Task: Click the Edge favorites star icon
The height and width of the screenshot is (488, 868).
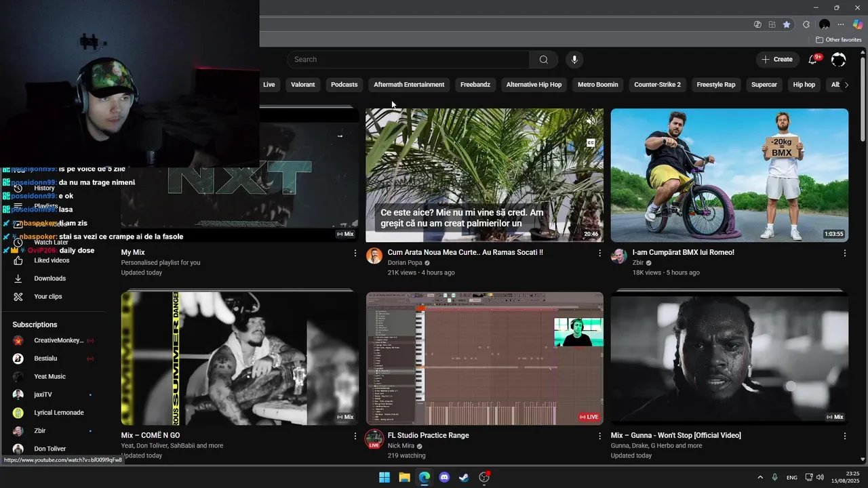Action: click(787, 24)
